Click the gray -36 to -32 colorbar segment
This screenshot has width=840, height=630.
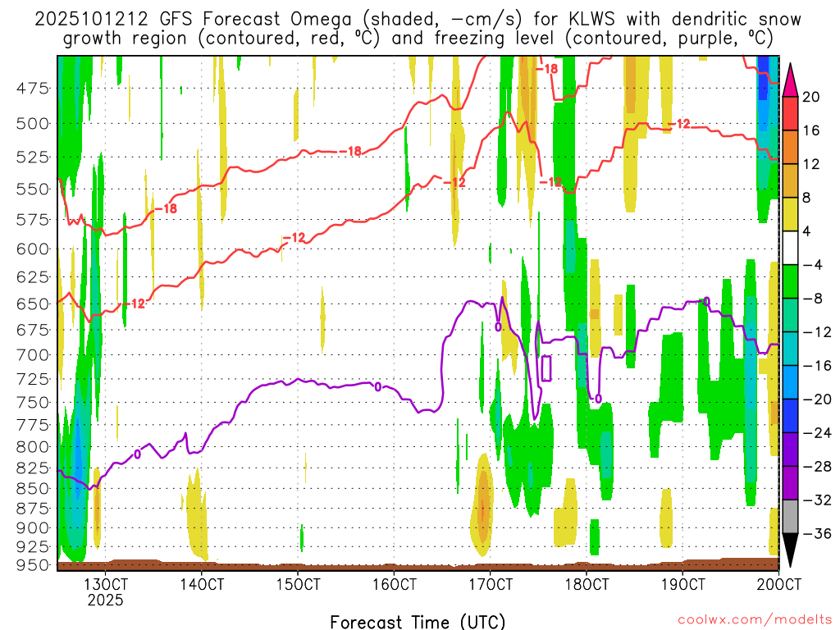(790, 517)
